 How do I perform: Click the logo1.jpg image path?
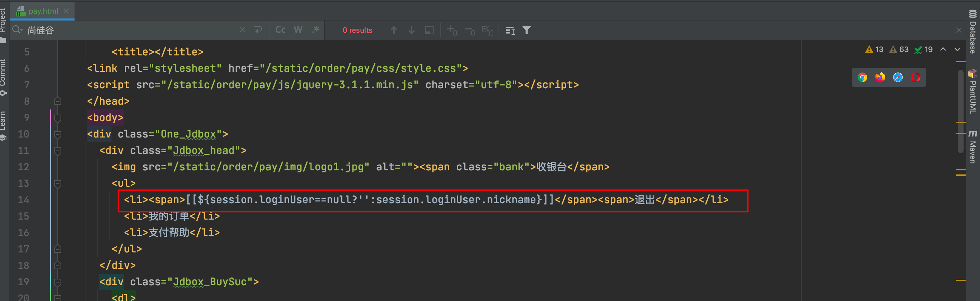coord(271,167)
